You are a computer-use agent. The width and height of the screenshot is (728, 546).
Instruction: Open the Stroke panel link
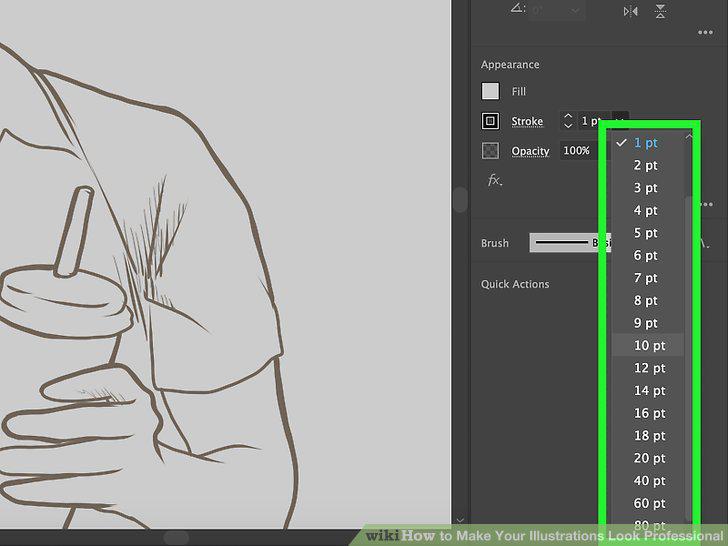point(527,121)
